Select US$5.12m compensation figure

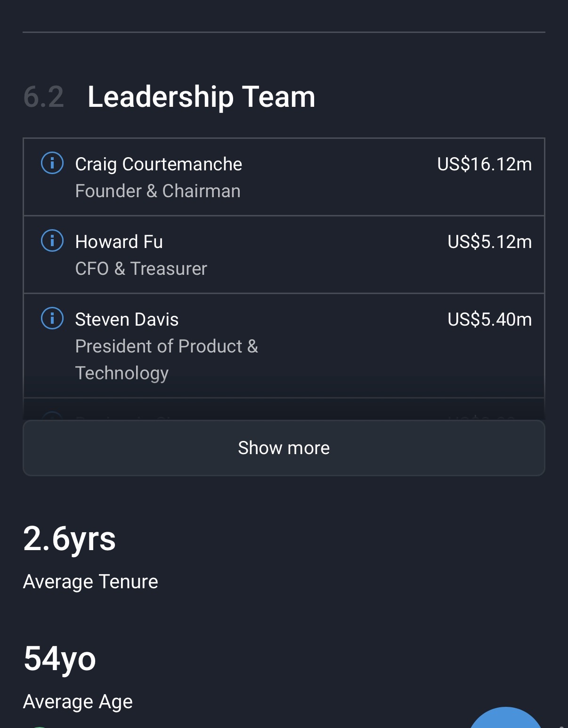click(489, 242)
